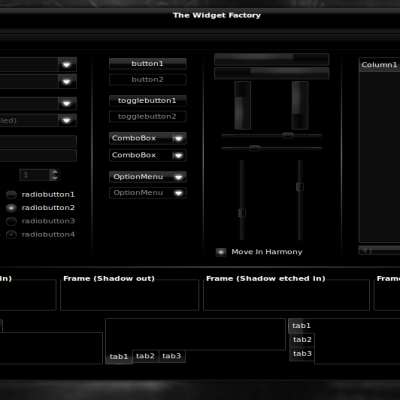Click the spin box number field
The width and height of the screenshot is (400, 400).
pos(35,175)
